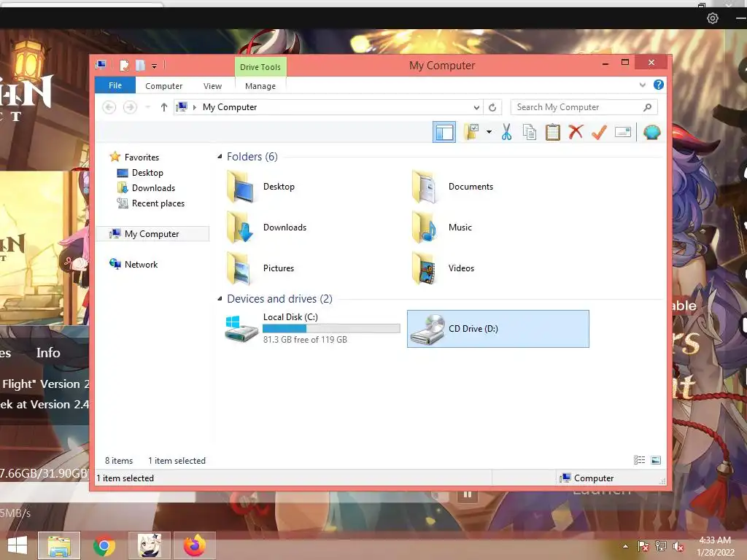Launch Chrome from the taskbar
The image size is (747, 560).
104,545
